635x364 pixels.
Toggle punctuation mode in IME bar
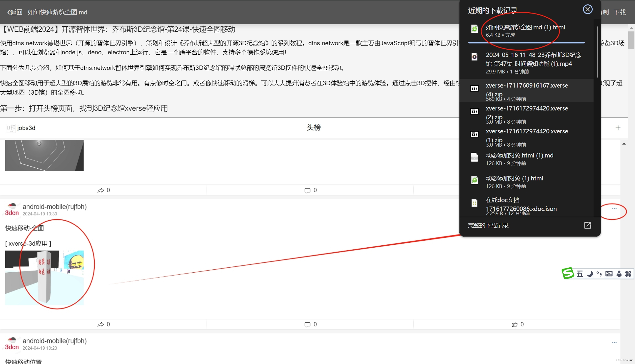(599, 274)
